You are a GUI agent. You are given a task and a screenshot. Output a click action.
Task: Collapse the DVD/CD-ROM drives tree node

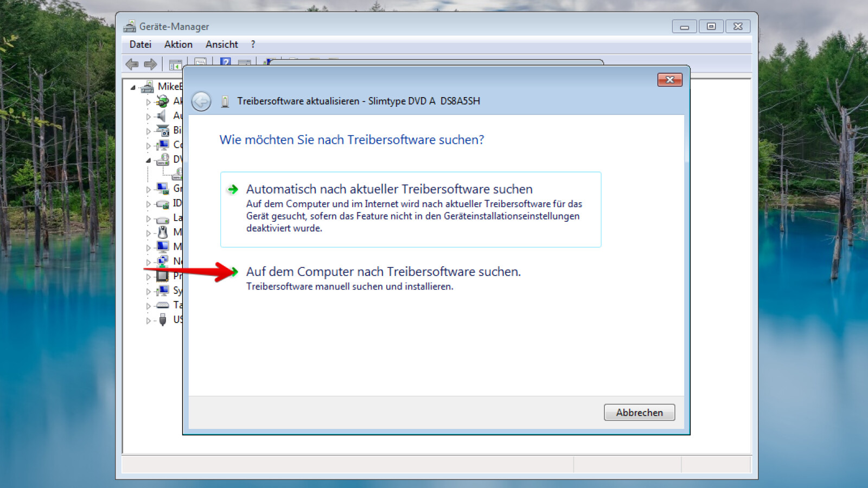click(x=148, y=160)
